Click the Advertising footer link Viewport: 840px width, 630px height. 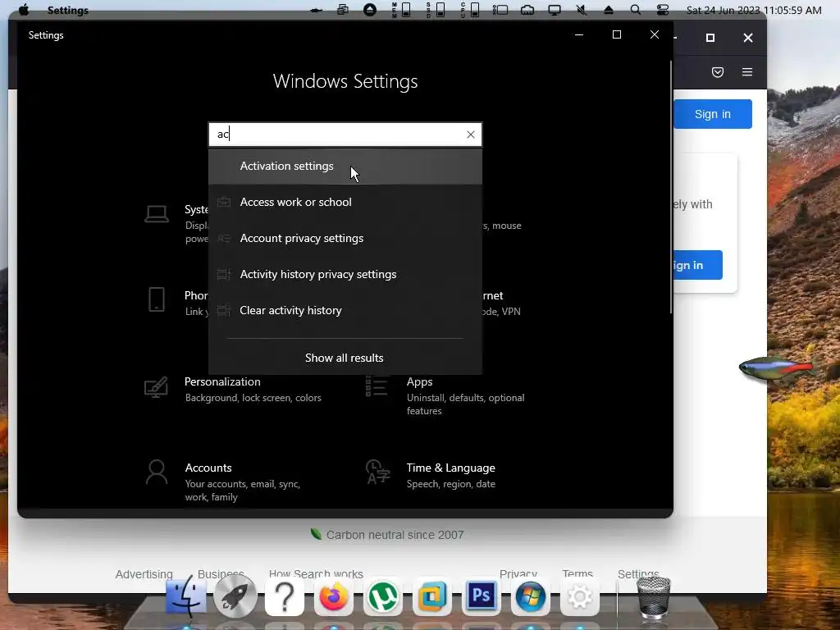coord(144,573)
